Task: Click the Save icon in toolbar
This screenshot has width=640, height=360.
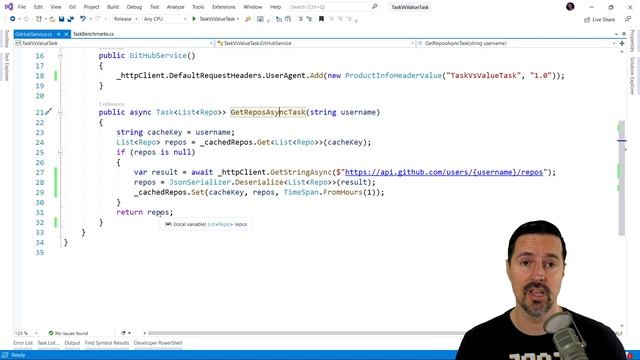Action: [61, 19]
